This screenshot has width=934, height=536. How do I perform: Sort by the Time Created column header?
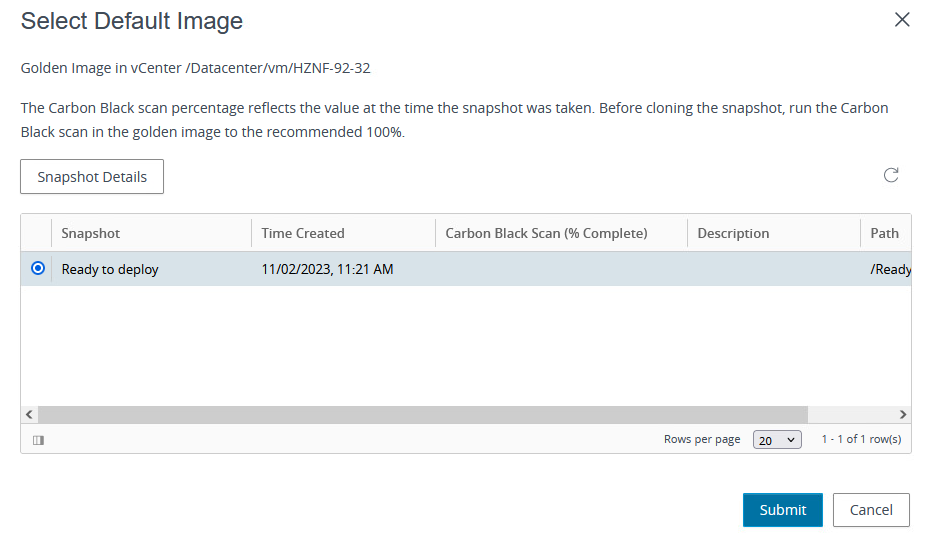click(x=303, y=233)
